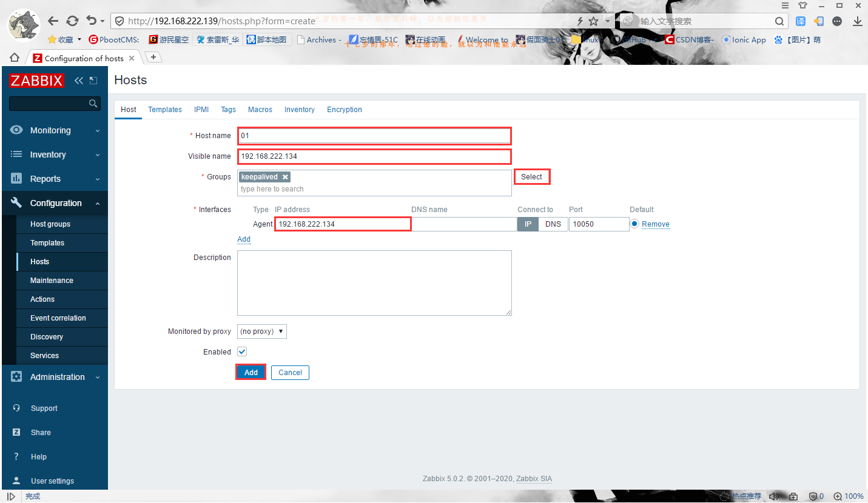Click the ad-block shield icon in status bar

813,496
